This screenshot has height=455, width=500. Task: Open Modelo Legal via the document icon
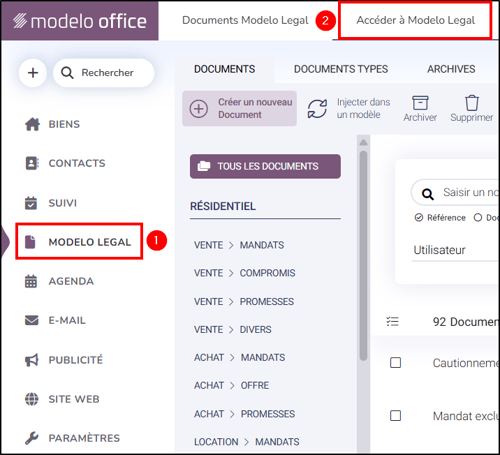pos(30,242)
